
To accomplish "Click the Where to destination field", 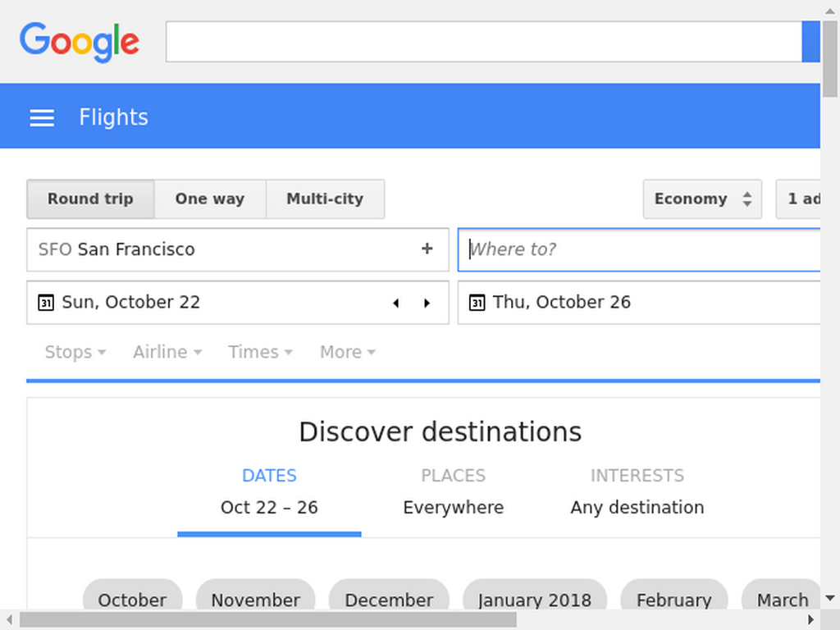I will [x=639, y=249].
